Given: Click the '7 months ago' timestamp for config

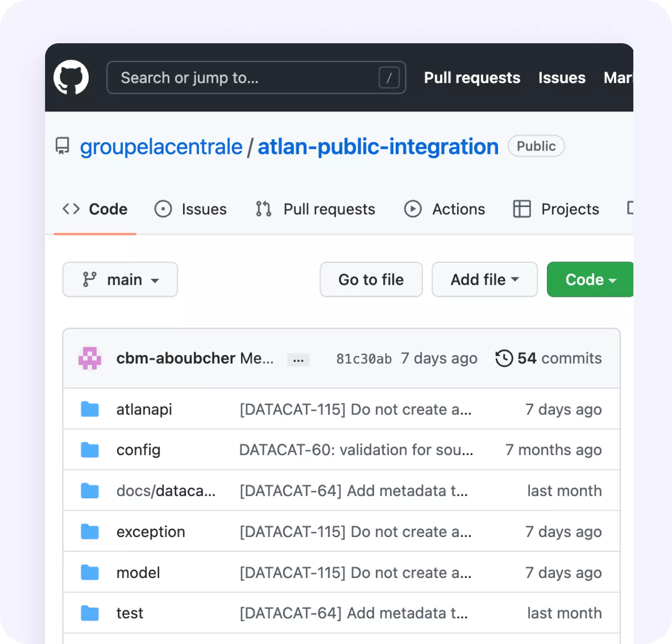Looking at the screenshot, I should [553, 450].
